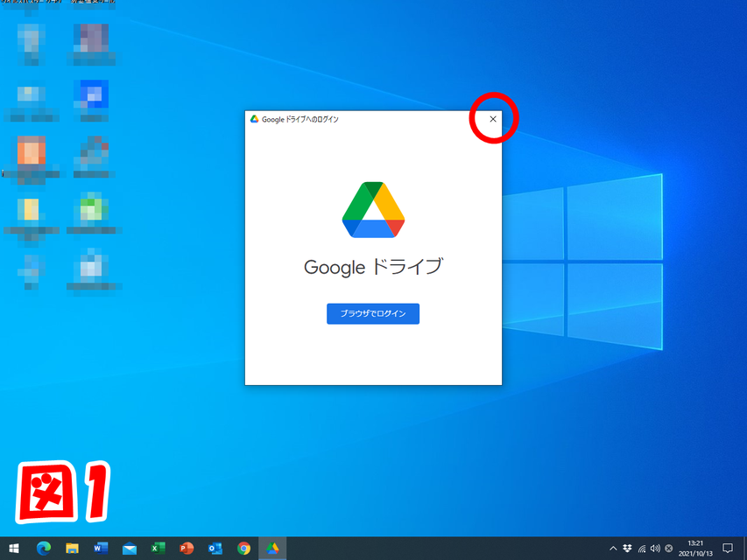Screen dimensions: 747x560
Task: Open Google Chrome from the taskbar
Action: pyautogui.click(x=244, y=549)
